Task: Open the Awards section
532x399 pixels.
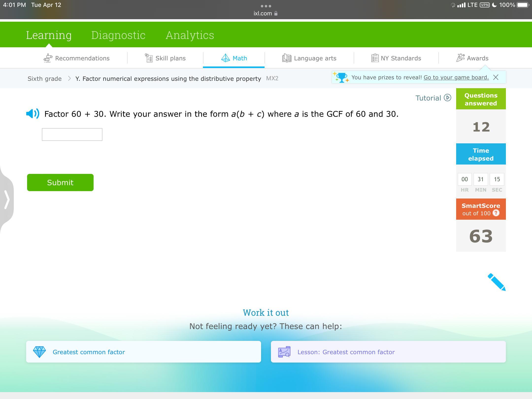Action: 472,58
